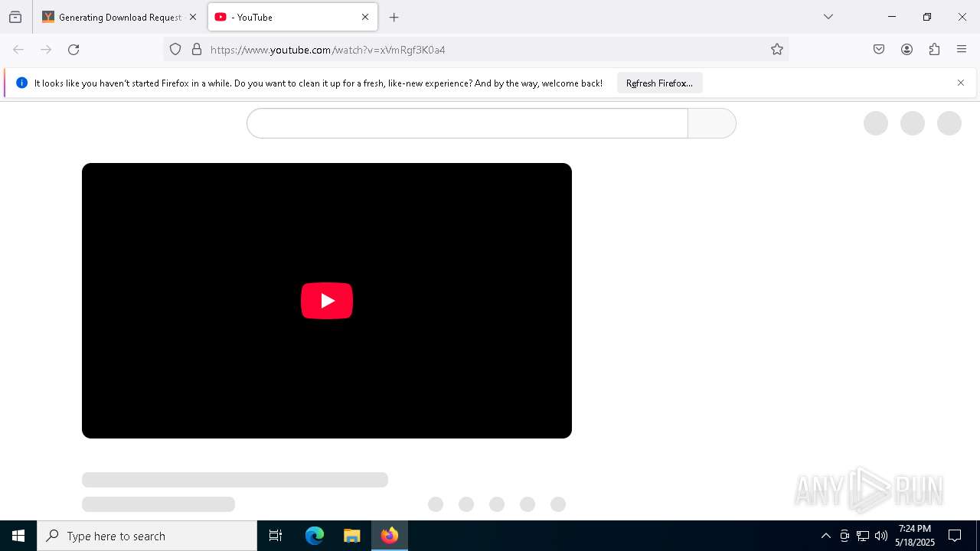Image resolution: width=980 pixels, height=551 pixels.
Task: Restore down the Firefox window
Action: [927, 17]
